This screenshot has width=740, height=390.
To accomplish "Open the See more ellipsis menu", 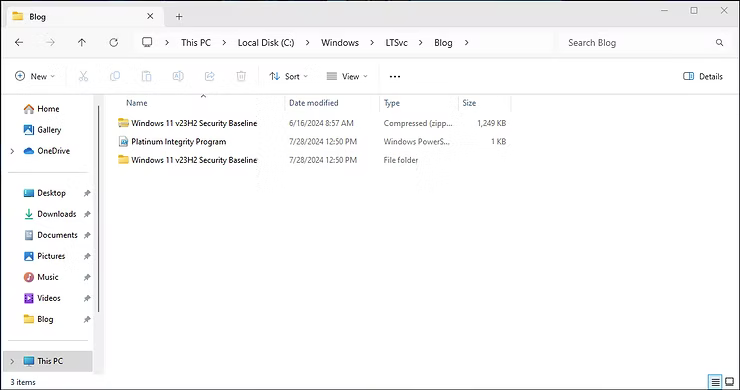I will click(395, 76).
